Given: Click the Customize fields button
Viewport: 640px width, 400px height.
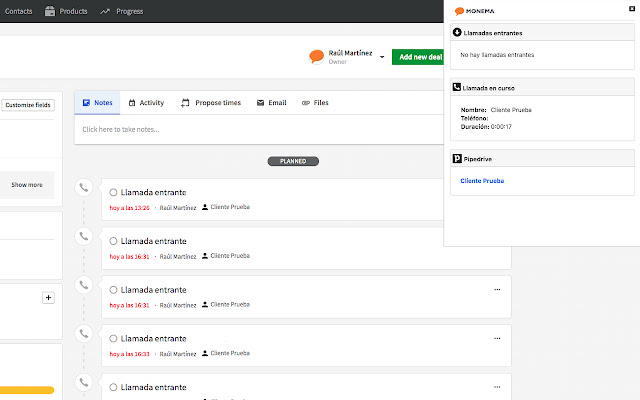Looking at the screenshot, I should pyautogui.click(x=28, y=105).
